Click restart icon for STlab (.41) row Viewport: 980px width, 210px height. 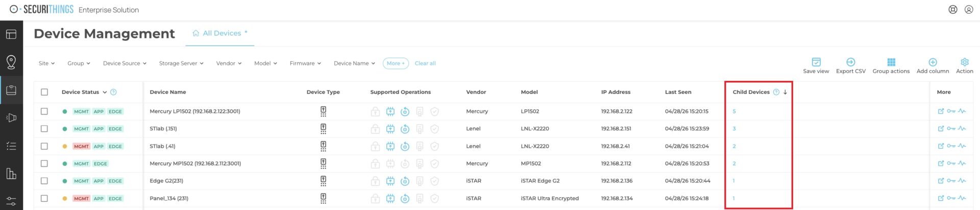point(405,146)
